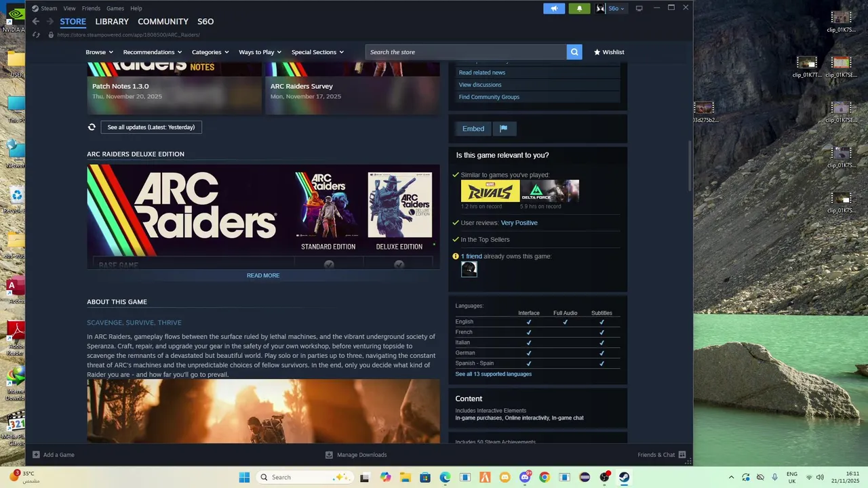Click See all updates button

pyautogui.click(x=151, y=127)
